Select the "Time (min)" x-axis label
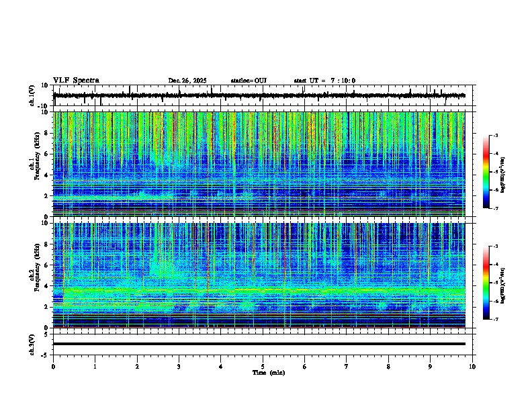 point(269,373)
